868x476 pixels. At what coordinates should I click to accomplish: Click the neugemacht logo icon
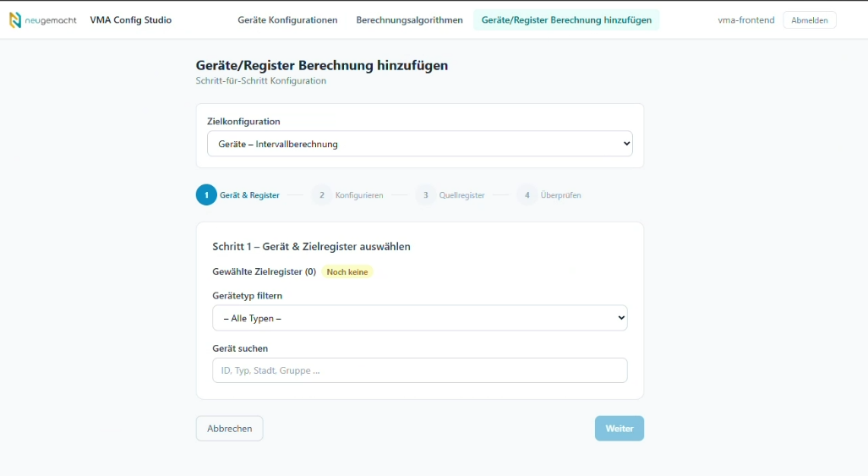click(15, 19)
